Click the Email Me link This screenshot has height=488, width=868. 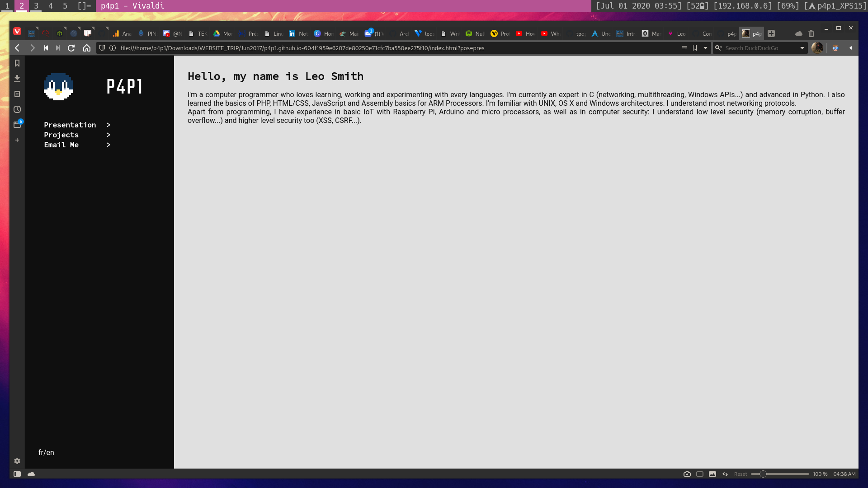tap(61, 145)
